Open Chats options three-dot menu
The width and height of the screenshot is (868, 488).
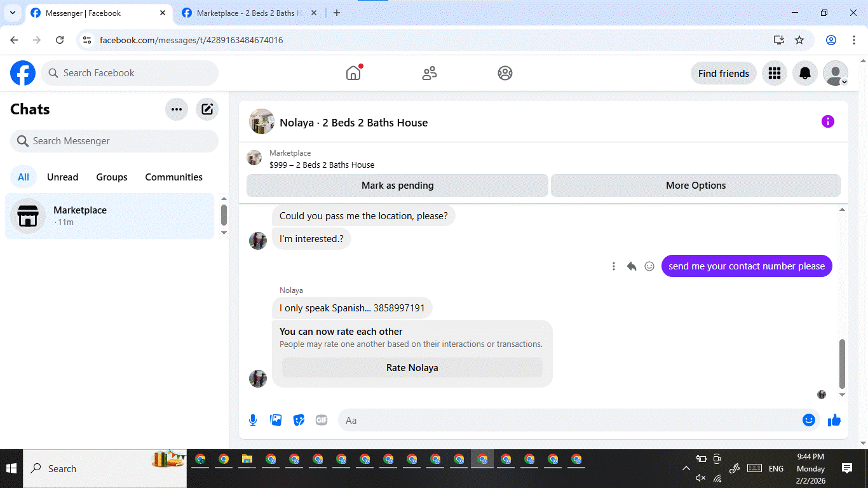coord(177,109)
